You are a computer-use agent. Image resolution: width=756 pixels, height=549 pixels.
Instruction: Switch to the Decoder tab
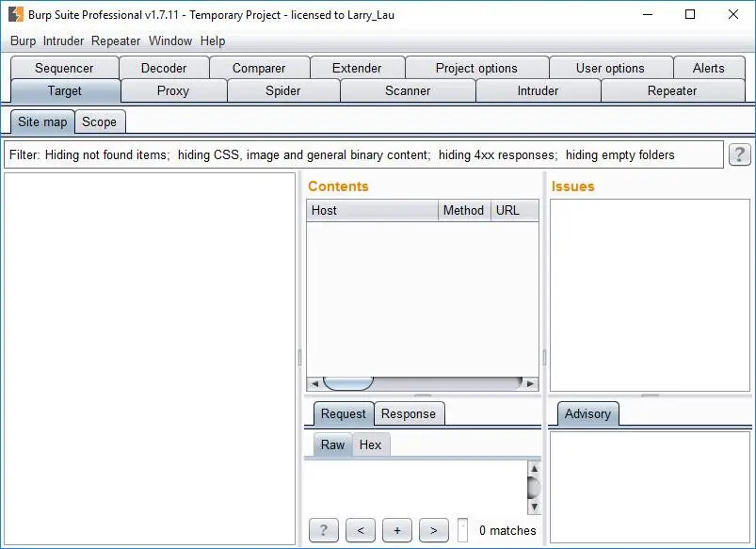[x=164, y=68]
